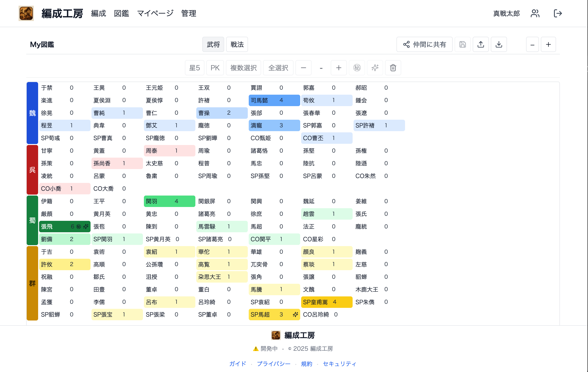Enable 複数選択 (multi-select) mode
This screenshot has height=372, width=588.
tap(243, 68)
